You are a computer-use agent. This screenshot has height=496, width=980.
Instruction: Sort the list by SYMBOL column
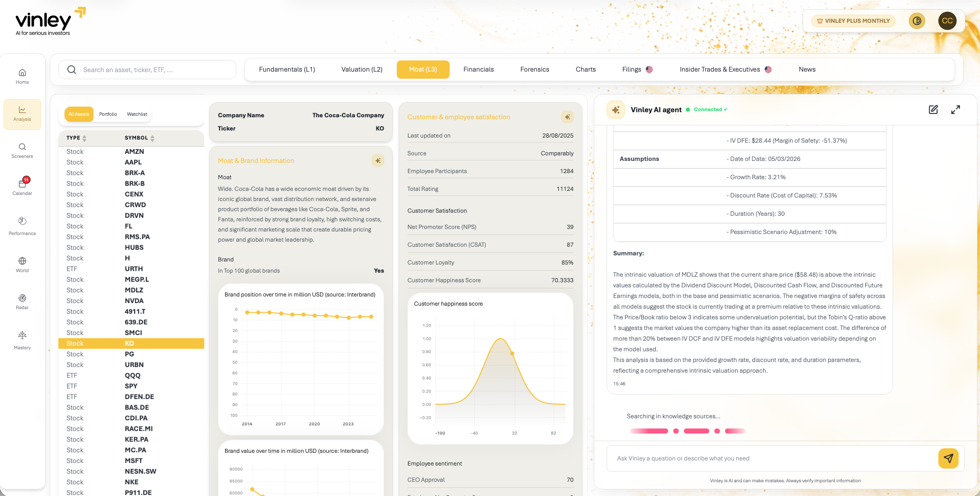point(138,138)
